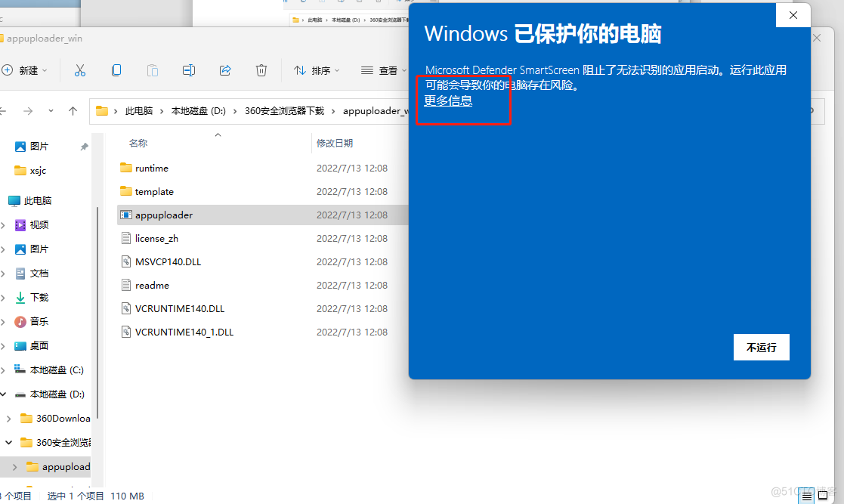Screen dimensions: 844x504
Task: Click the Cut scissors icon in toolbar
Action: [x=79, y=70]
